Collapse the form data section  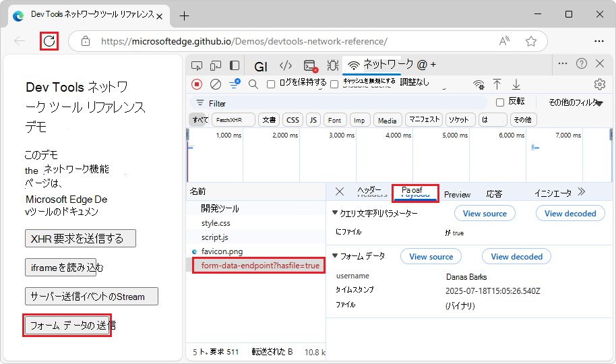pyautogui.click(x=335, y=255)
